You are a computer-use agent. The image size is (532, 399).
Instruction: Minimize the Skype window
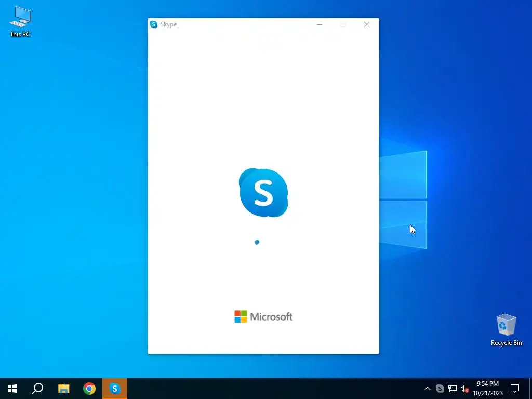coord(320,24)
